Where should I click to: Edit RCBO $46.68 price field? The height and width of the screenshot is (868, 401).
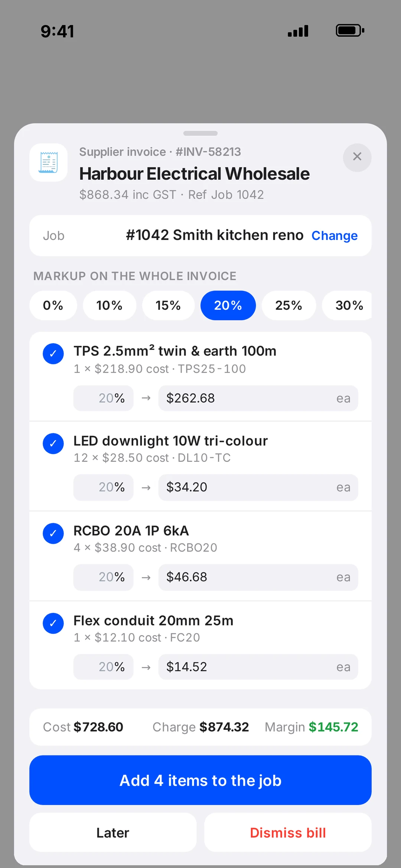pos(258,577)
